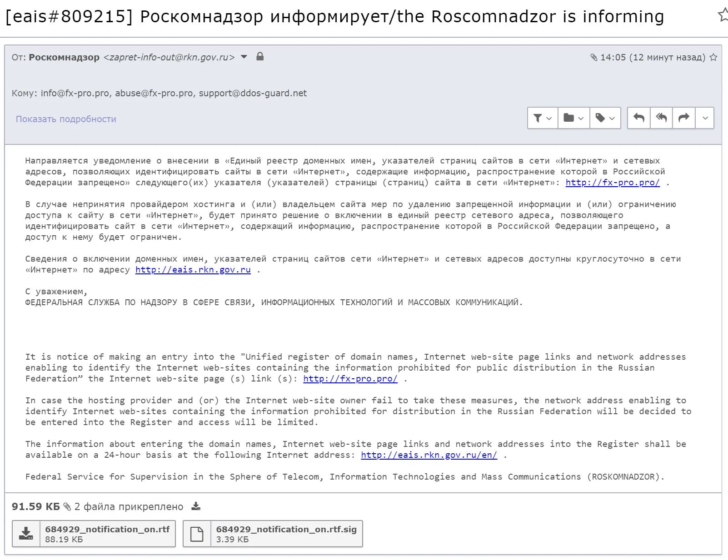The image size is (728, 560).
Task: Open the more actions chevron
Action: (x=705, y=118)
